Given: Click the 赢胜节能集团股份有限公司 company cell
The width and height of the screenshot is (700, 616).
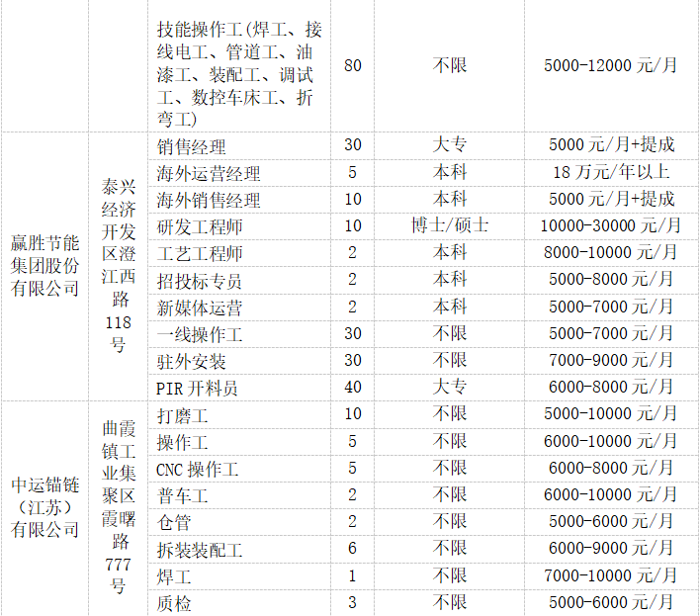Looking at the screenshot, I should 44,266.
